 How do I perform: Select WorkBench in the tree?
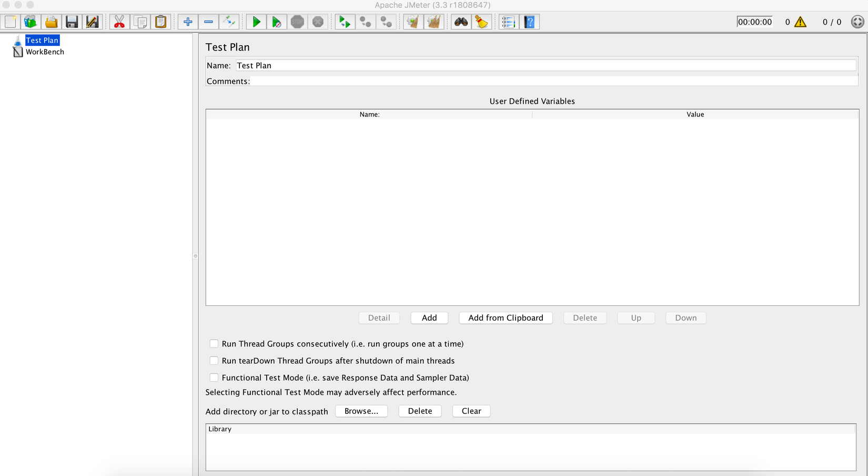[x=45, y=52]
